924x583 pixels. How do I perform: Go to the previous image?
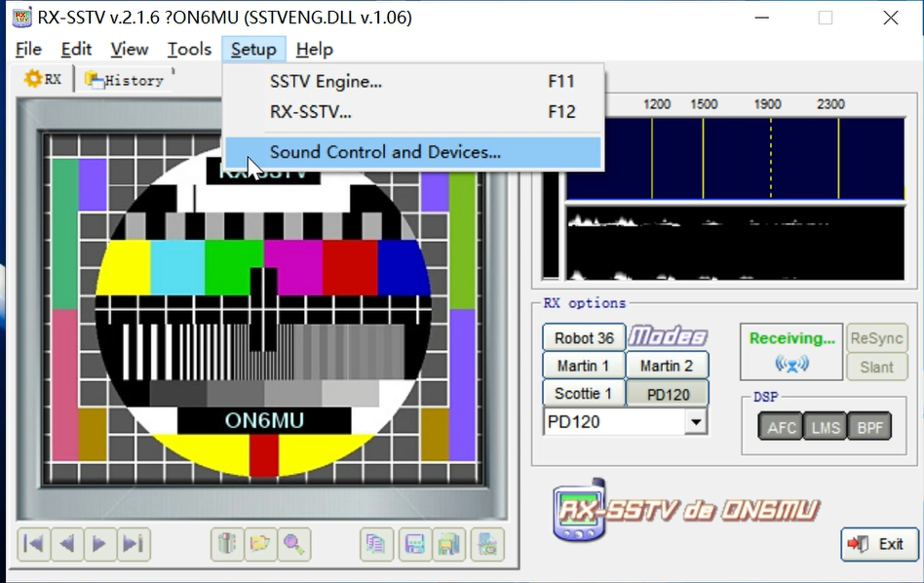[67, 543]
